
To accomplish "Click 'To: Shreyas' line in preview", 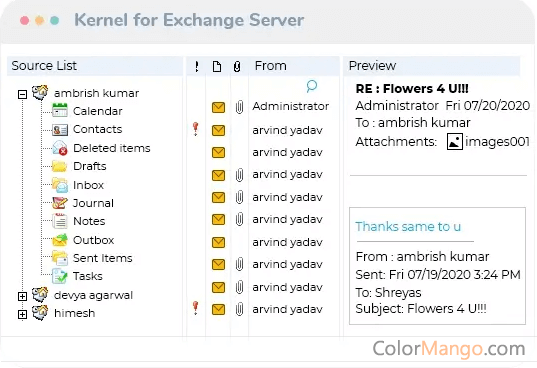I will pyautogui.click(x=388, y=293).
